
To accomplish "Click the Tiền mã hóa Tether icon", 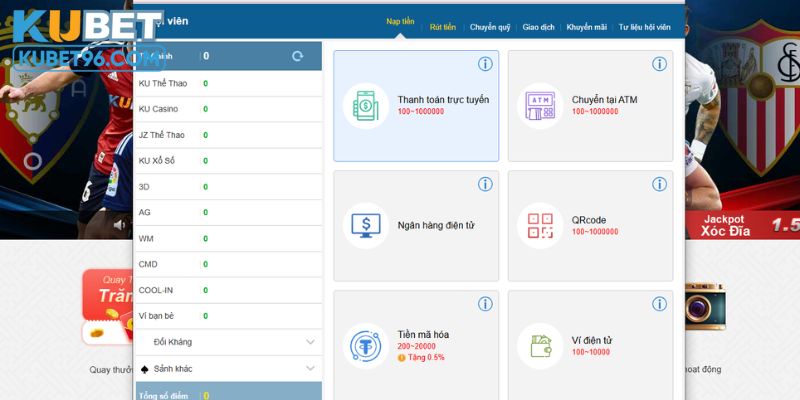I will click(x=366, y=346).
